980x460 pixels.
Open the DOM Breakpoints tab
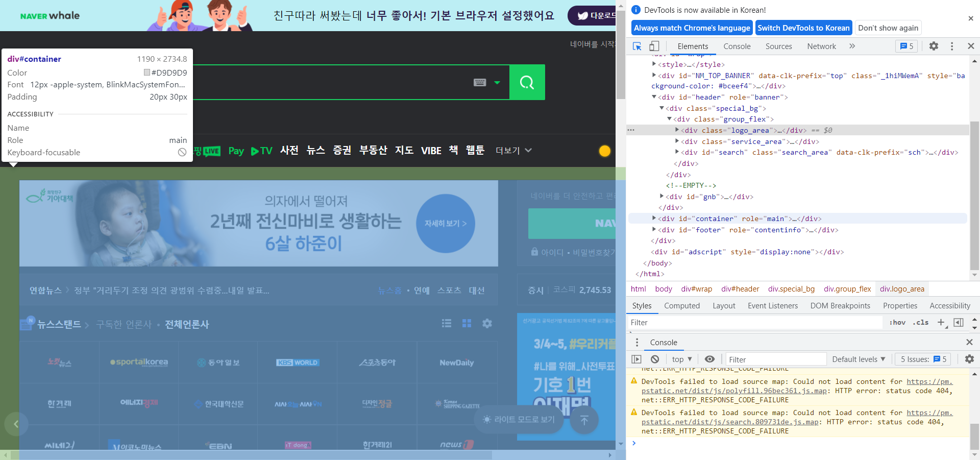(x=840, y=305)
